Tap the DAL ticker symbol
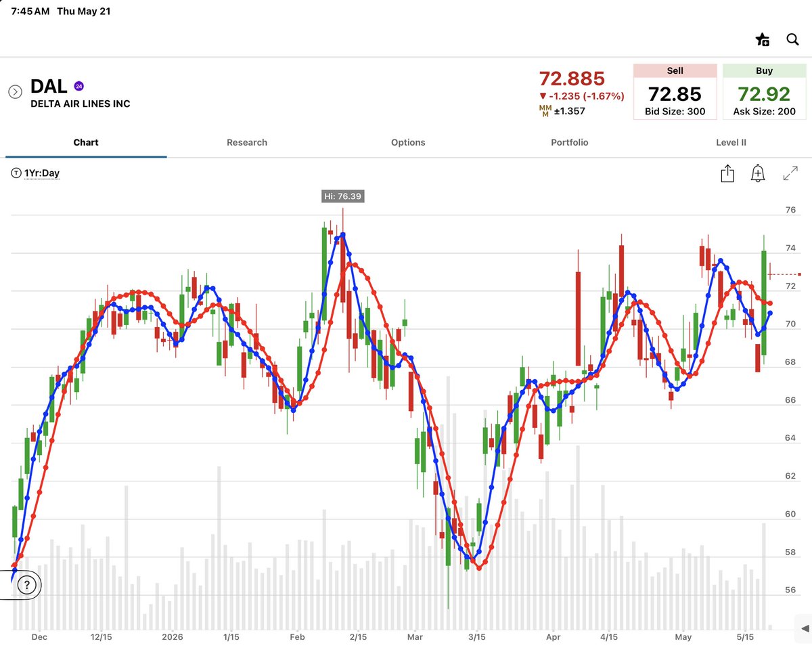Viewport: 812px width, 652px height. click(x=49, y=86)
